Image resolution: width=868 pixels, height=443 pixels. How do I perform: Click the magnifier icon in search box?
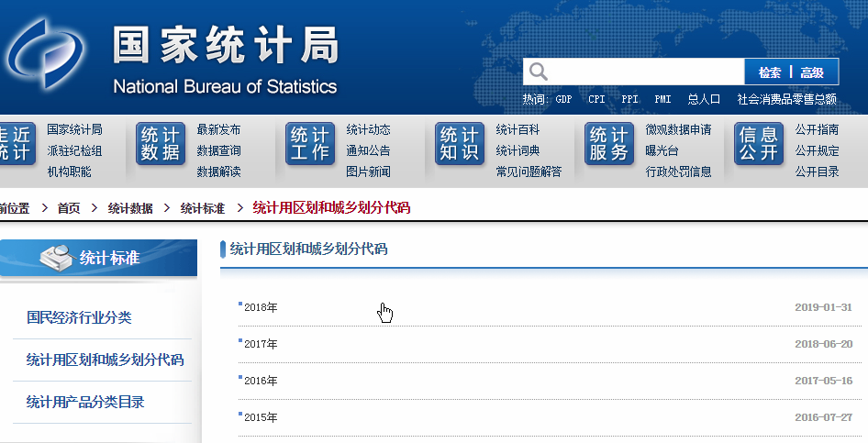(538, 72)
